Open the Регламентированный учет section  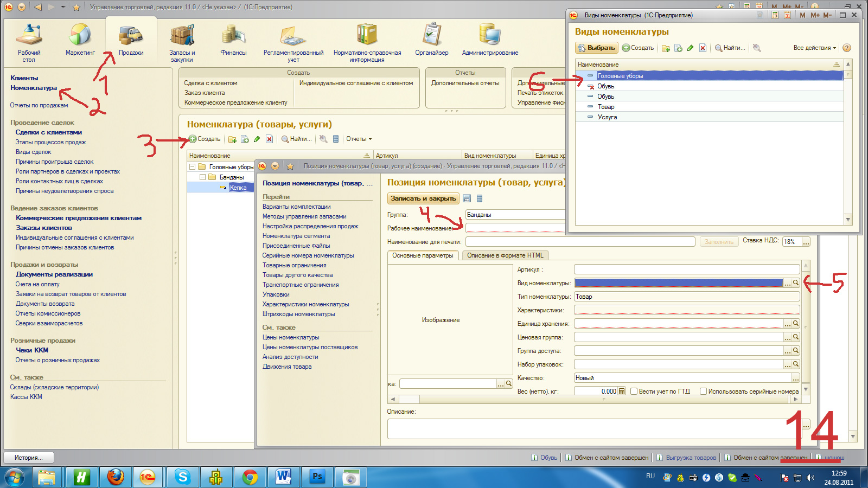click(x=293, y=42)
